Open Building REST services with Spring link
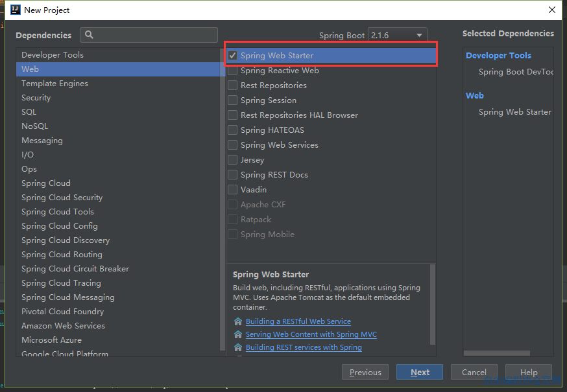Viewport: 567px width, 392px height. pos(304,347)
